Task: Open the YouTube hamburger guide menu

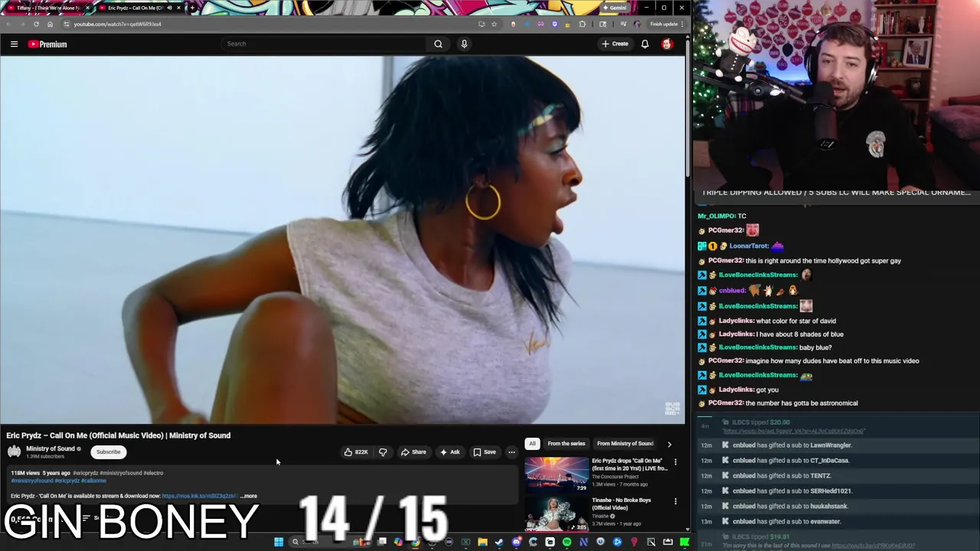Action: pyautogui.click(x=14, y=44)
